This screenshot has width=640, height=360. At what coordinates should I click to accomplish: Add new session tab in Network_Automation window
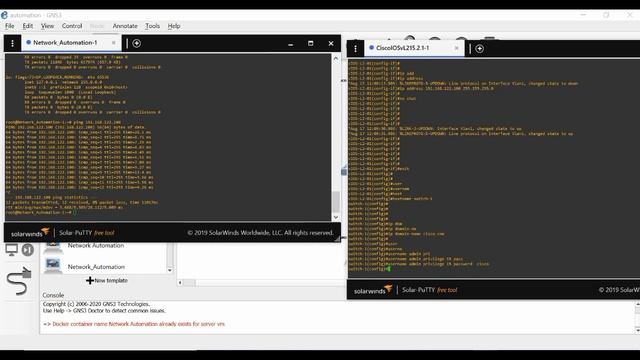[x=137, y=43]
